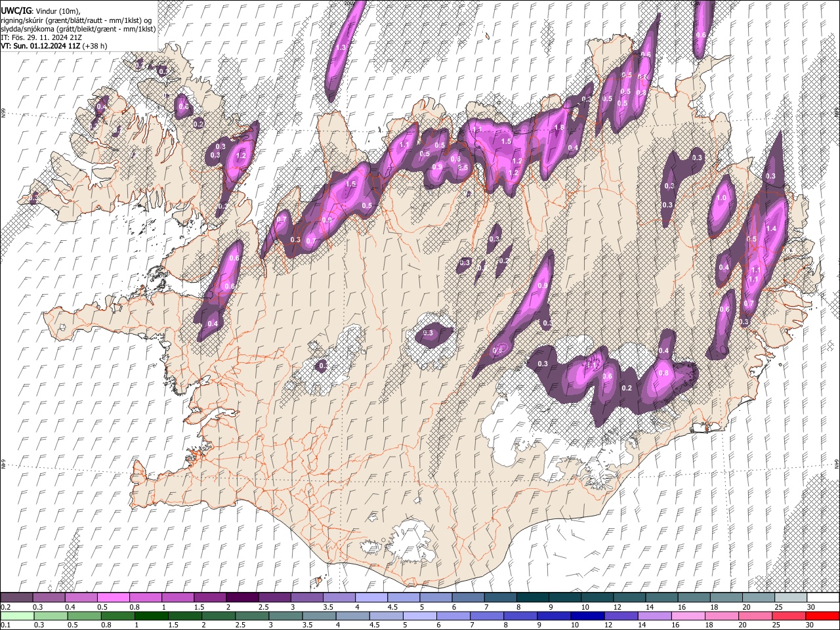
Task: Click the 'VT: Sun. 01.12.2024 11Z (+38 h)' line
Action: pos(54,46)
